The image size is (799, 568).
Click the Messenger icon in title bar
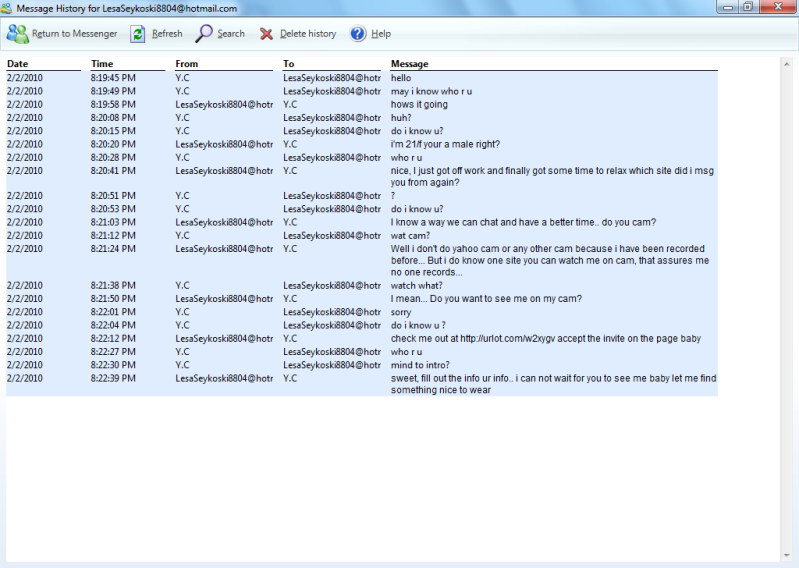8,8
